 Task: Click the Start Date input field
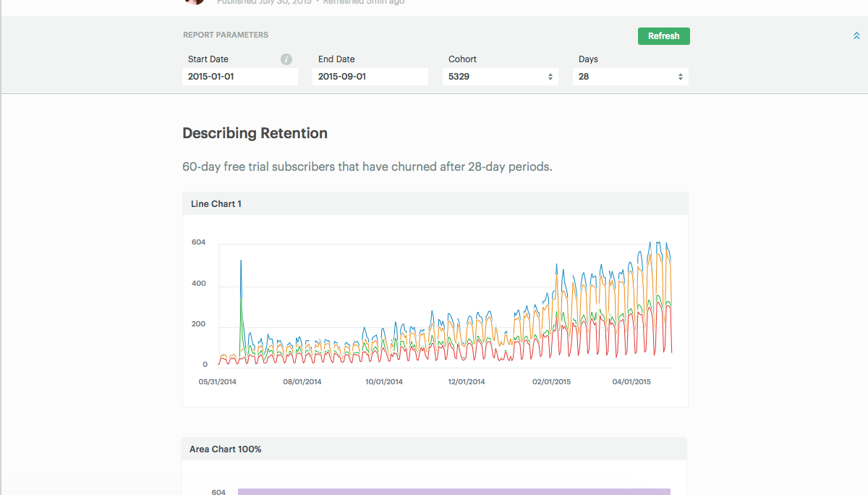[x=239, y=77]
